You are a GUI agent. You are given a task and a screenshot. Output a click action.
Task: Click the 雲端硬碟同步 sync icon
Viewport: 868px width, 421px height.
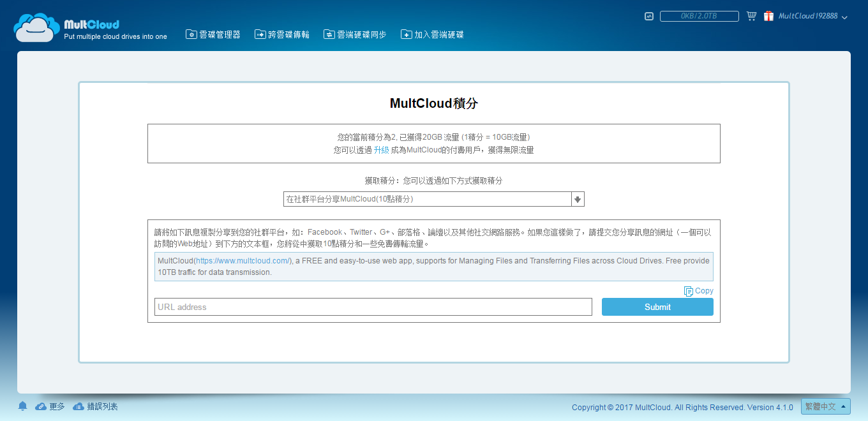(329, 34)
